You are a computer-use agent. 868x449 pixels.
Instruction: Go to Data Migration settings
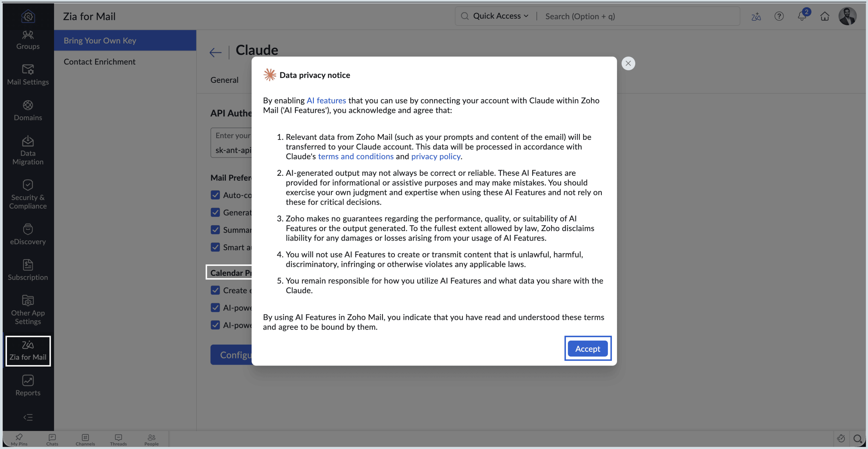(28, 150)
